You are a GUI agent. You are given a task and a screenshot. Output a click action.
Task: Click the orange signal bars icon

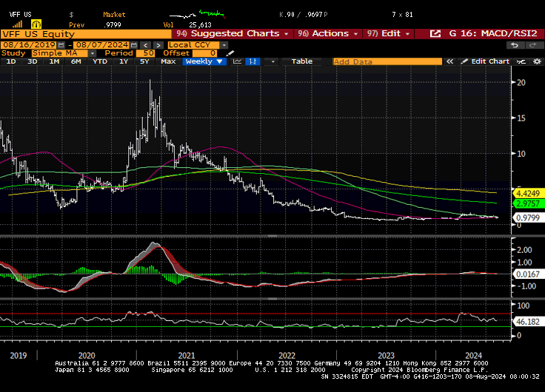[17, 24]
